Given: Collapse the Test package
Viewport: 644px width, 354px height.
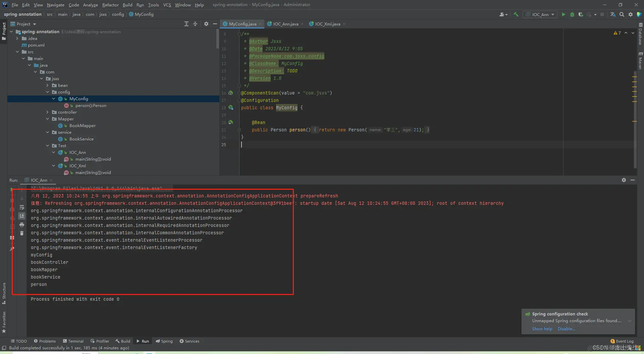Looking at the screenshot, I should point(47,145).
